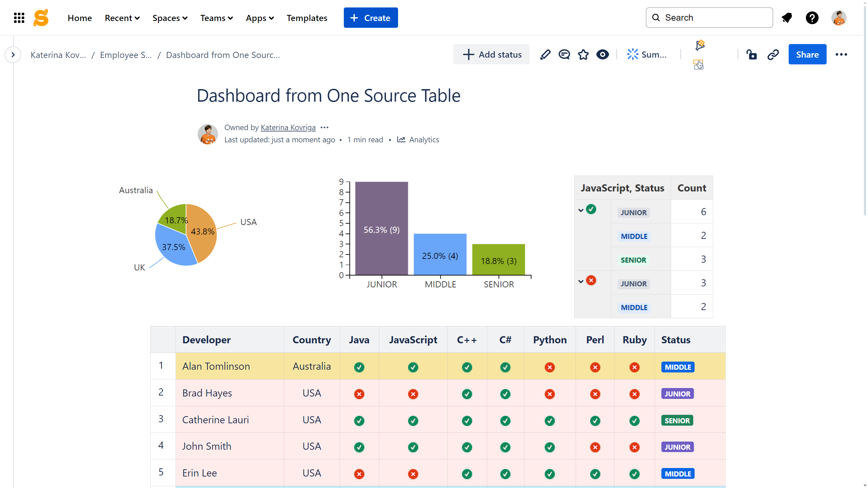The image size is (868, 488).
Task: Open inline comments icon
Action: pyautogui.click(x=564, y=55)
